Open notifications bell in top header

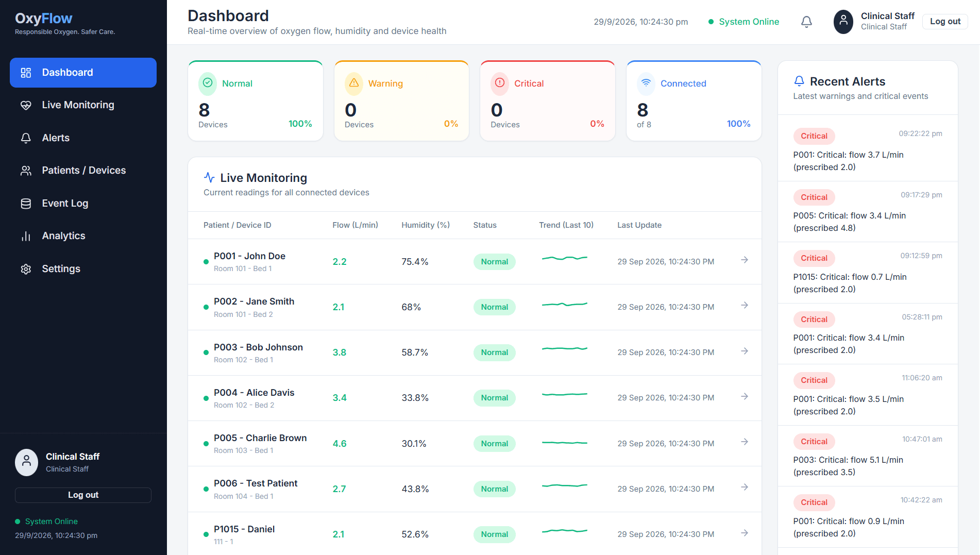[806, 22]
